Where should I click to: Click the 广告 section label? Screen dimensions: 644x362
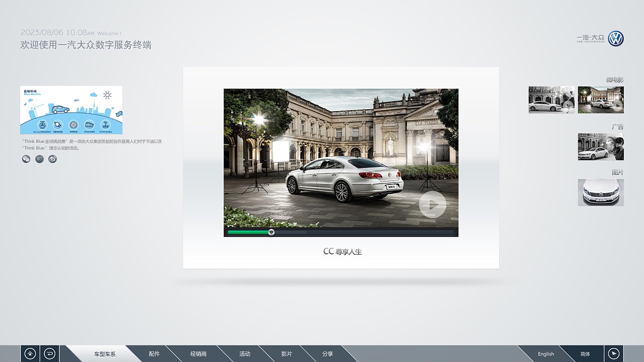618,127
